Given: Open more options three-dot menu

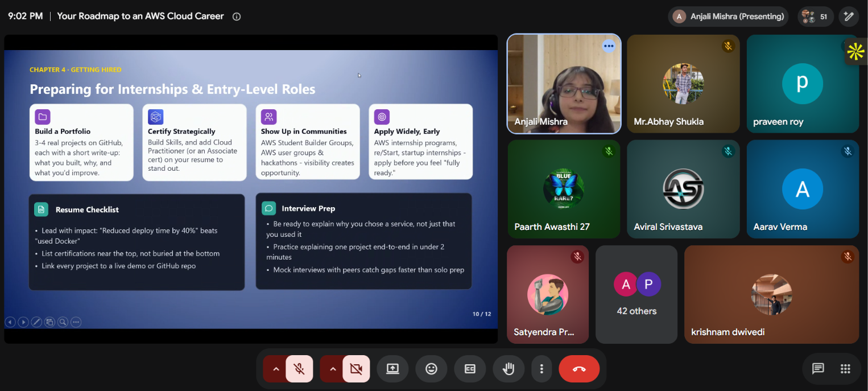Looking at the screenshot, I should [x=542, y=369].
